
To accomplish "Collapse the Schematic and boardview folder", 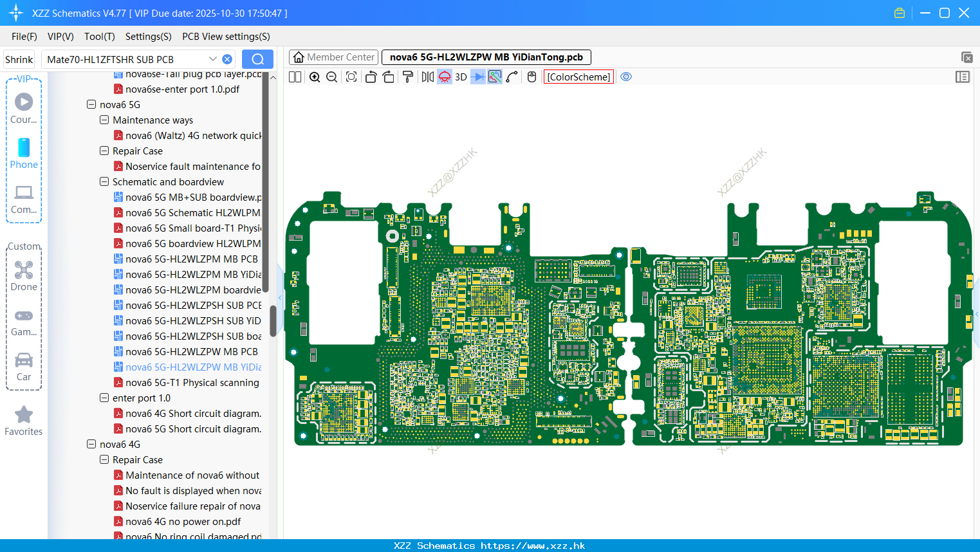I will point(104,181).
